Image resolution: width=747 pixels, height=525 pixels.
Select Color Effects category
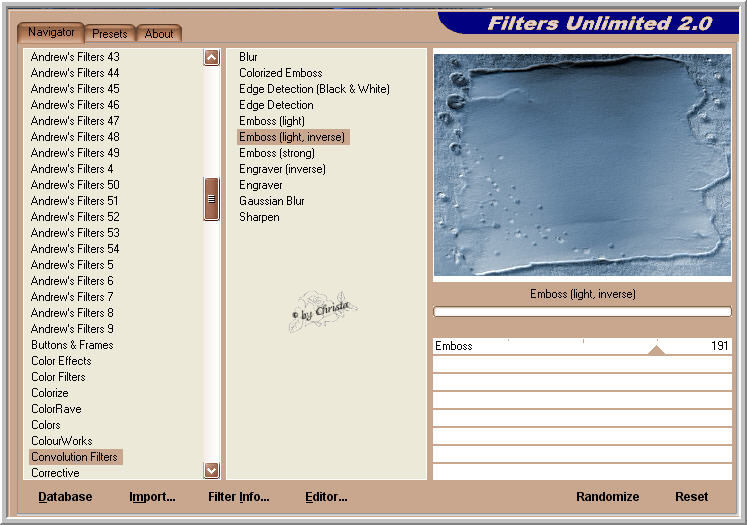coord(61,361)
